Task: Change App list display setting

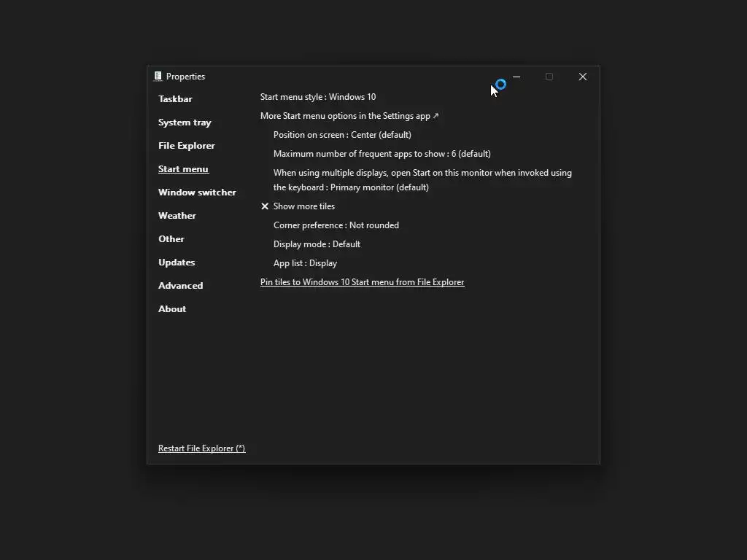Action: [x=305, y=263]
